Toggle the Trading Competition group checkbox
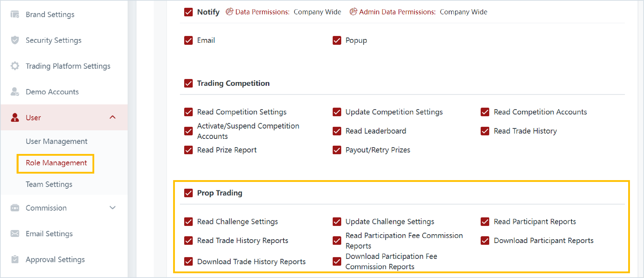644x278 pixels. tap(188, 83)
